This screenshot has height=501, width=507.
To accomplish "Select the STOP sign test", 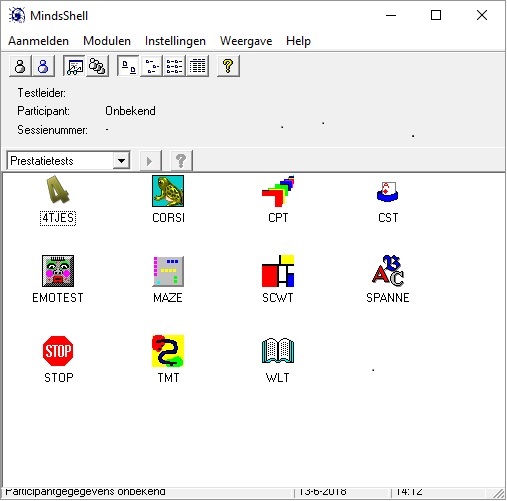I will [58, 351].
